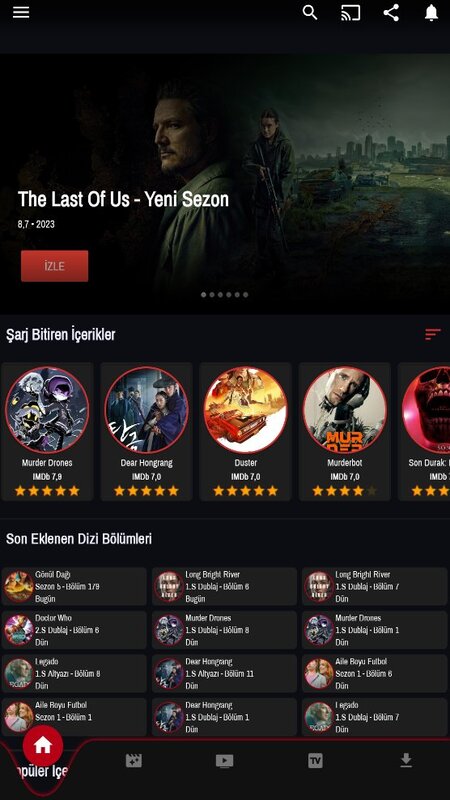Tap the search magnifier icon
The width and height of the screenshot is (450, 800).
click(310, 13)
